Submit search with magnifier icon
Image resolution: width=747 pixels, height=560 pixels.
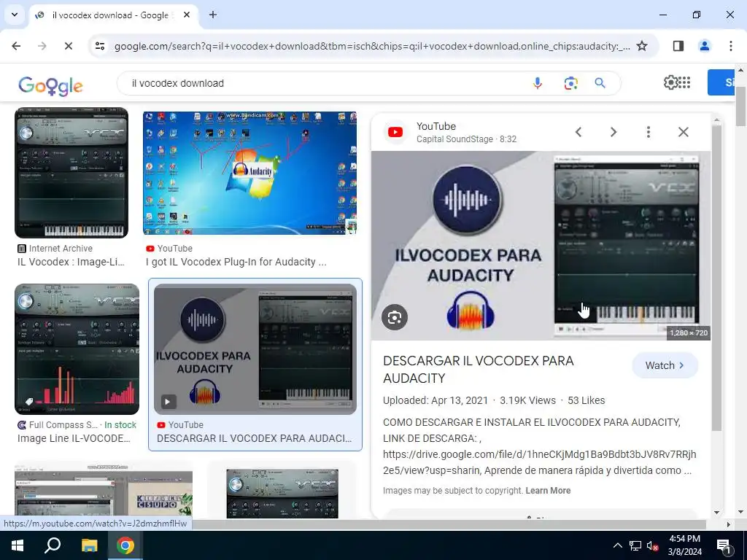coord(600,83)
